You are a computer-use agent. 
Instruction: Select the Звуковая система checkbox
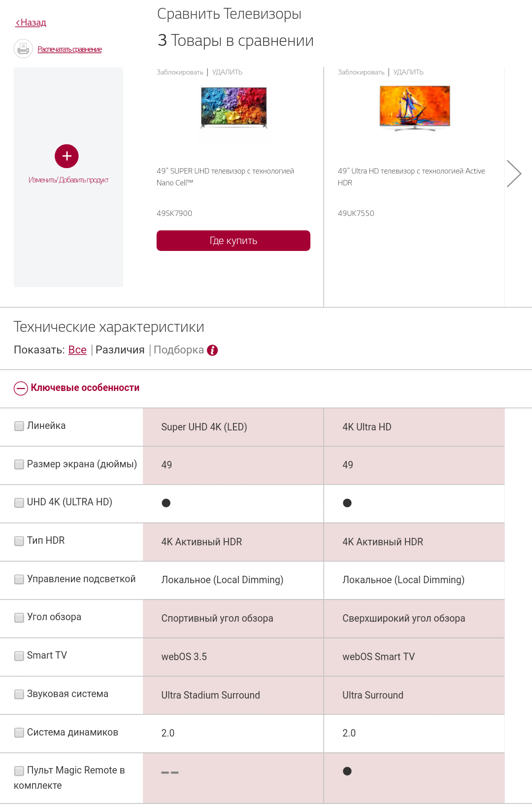[19, 694]
